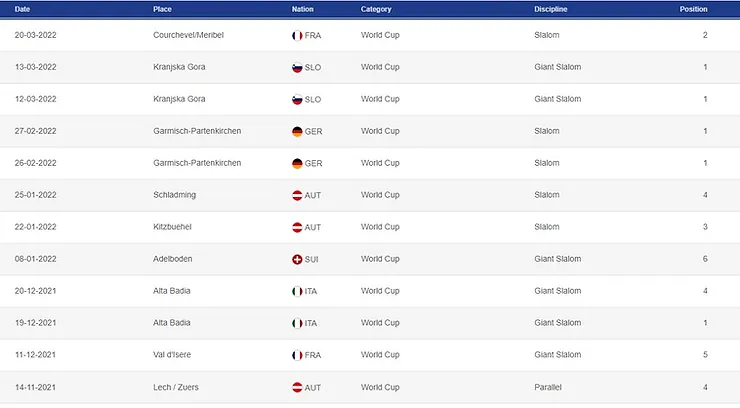Click the Austrian flag in the Lech / Zuers row
The width and height of the screenshot is (740, 408).
point(297,388)
